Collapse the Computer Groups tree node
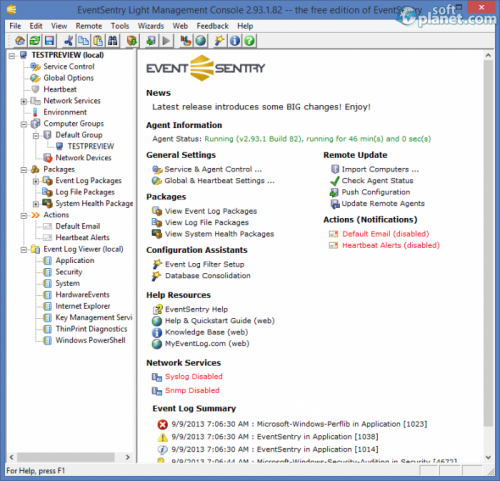The image size is (500, 481). pyautogui.click(x=24, y=124)
